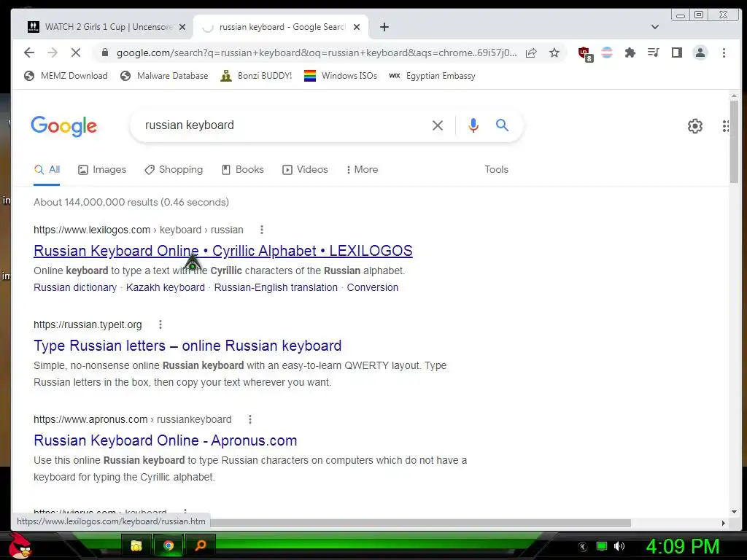747x560 pixels.
Task: Click the green monitor tray icon
Action: point(602,546)
